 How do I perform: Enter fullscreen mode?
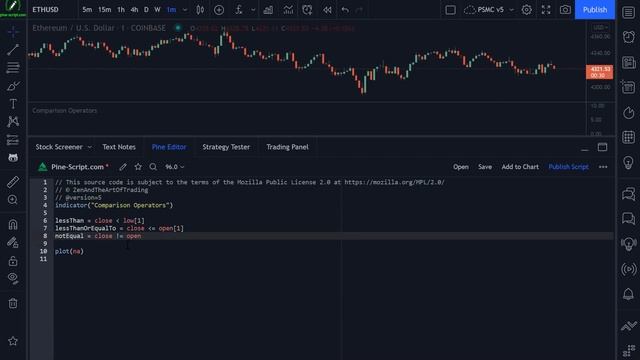coord(546,10)
